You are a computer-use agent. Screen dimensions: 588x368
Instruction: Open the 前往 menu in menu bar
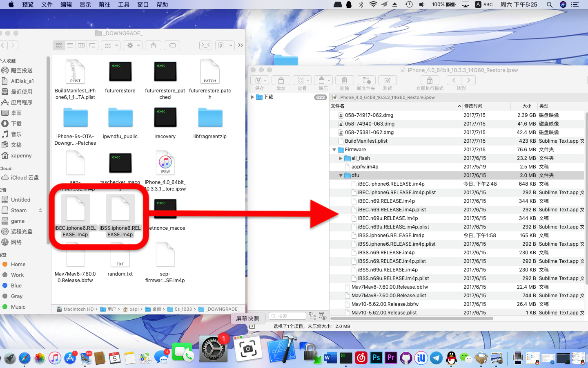pyautogui.click(x=105, y=4)
